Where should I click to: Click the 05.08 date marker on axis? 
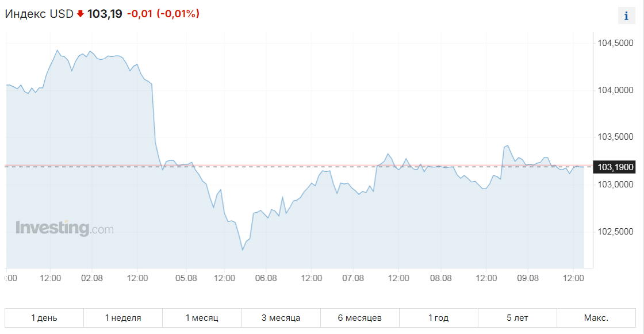(x=186, y=278)
